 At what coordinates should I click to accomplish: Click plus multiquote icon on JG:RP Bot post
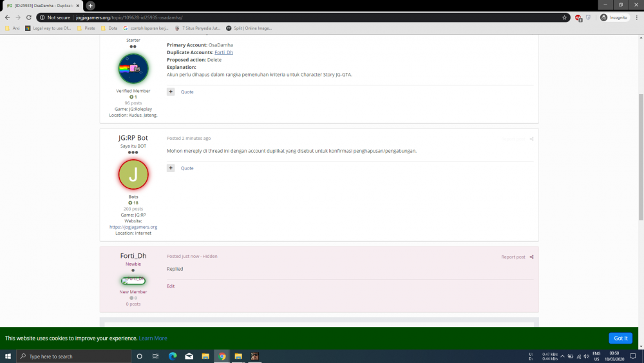coord(171,168)
